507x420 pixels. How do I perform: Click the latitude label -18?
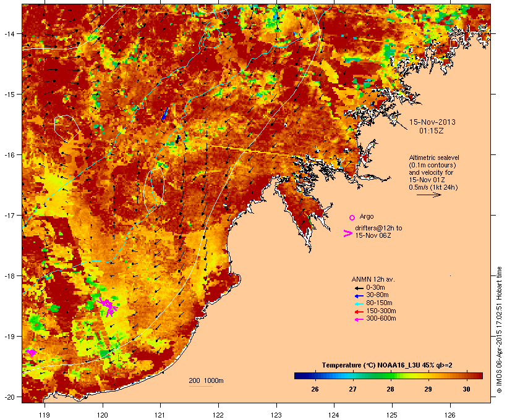tap(9, 276)
